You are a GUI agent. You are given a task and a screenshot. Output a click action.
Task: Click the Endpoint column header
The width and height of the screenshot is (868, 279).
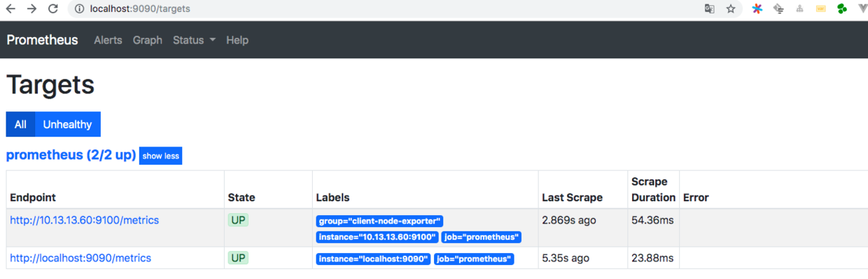33,198
